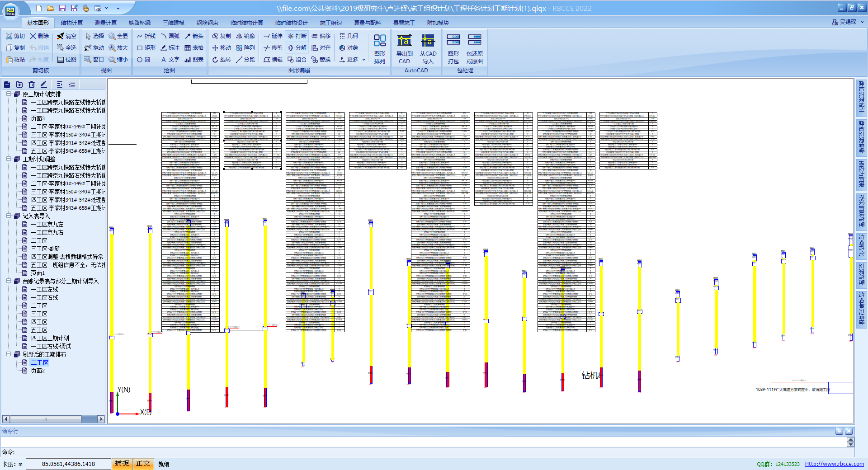Click the trash icon in page tree toolbar

(x=31, y=85)
